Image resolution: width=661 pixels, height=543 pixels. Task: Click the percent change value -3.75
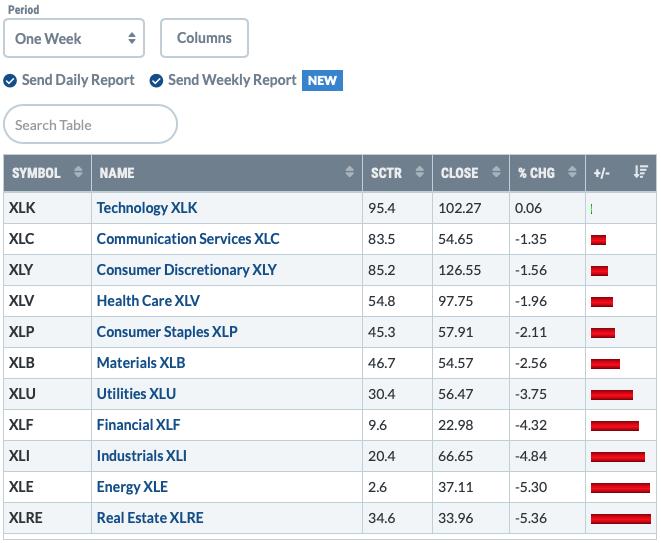pos(531,394)
